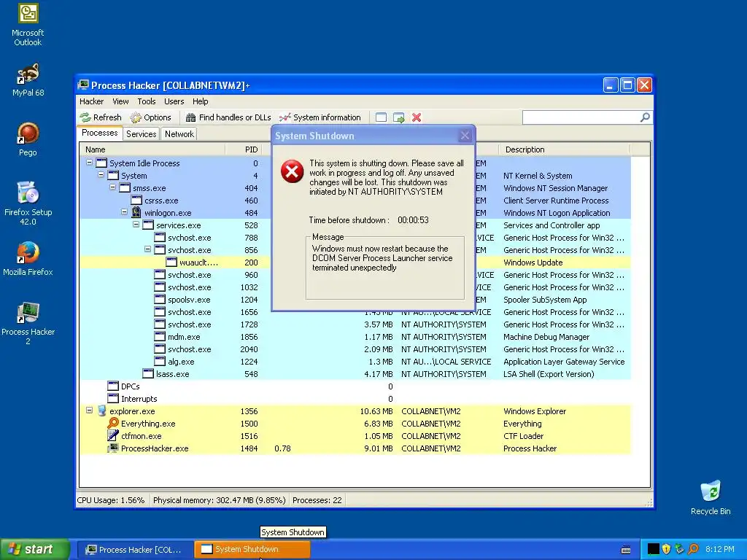747x560 pixels.
Task: Select Firefox Setup 42.0 installer icon
Action: tap(28, 204)
